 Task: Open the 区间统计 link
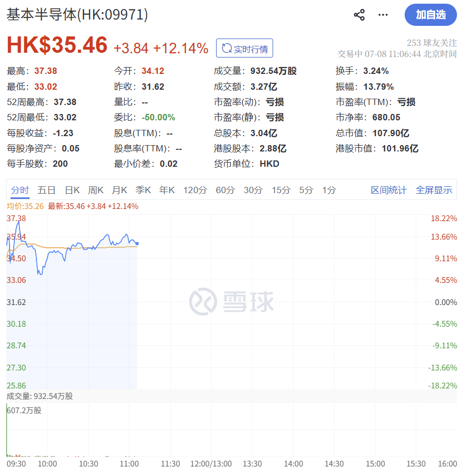(x=389, y=190)
